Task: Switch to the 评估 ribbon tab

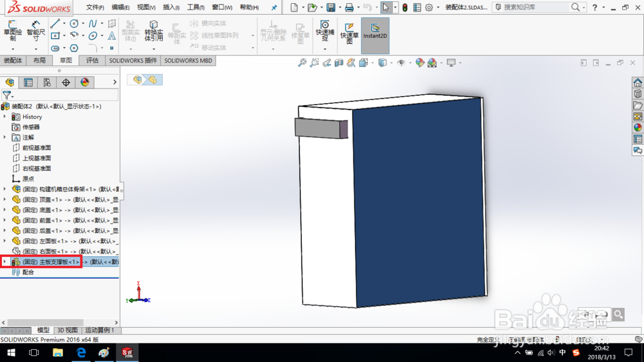Action: coord(92,61)
